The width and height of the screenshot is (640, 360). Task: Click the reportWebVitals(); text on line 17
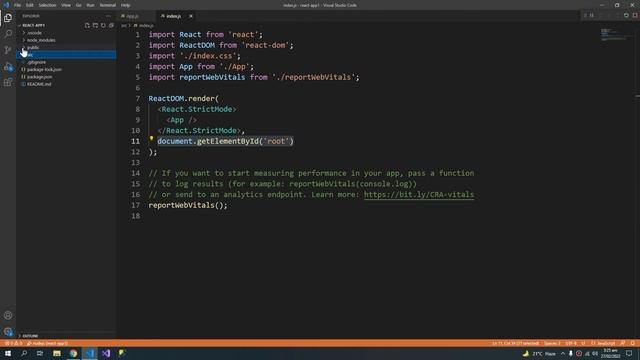[x=188, y=205]
